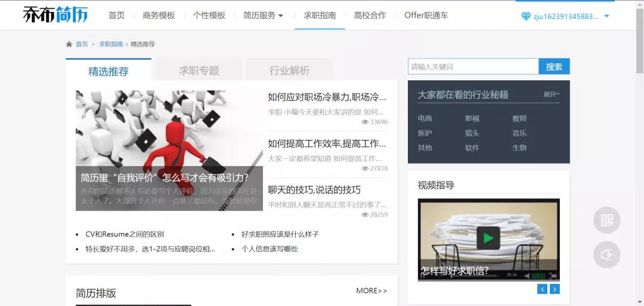The width and height of the screenshot is (644, 306).
Task: Open 商务模板 in the navigation bar
Action: [159, 15]
